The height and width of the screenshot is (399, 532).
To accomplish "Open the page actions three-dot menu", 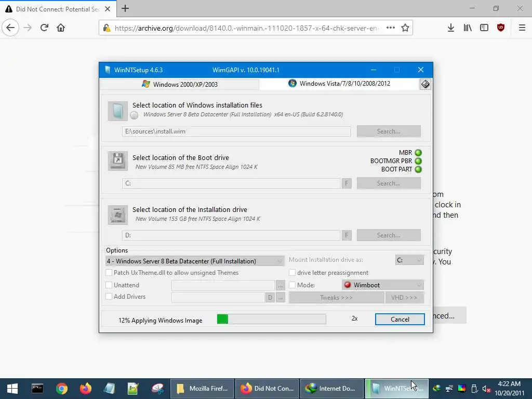I will (x=391, y=28).
